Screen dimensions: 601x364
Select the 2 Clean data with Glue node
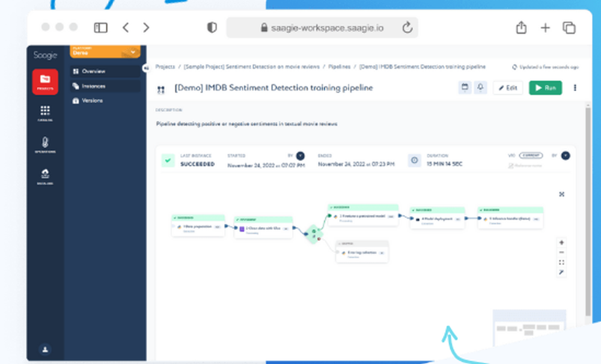click(263, 228)
